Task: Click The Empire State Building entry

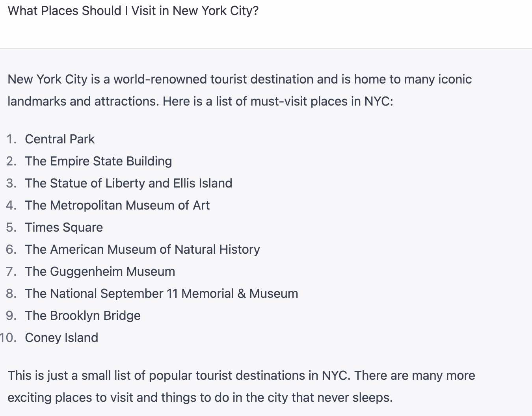Action: (99, 161)
